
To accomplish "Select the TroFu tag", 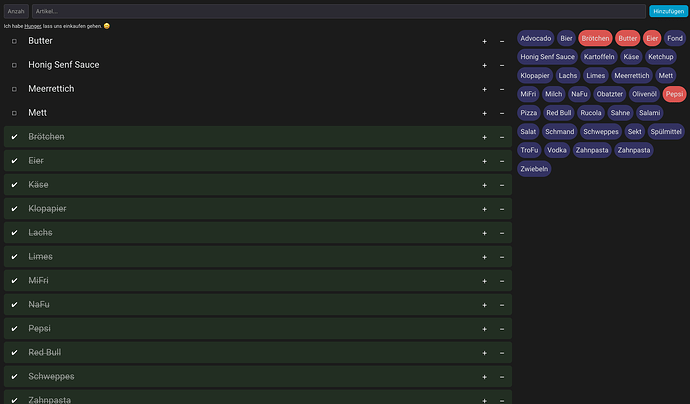I will (529, 150).
